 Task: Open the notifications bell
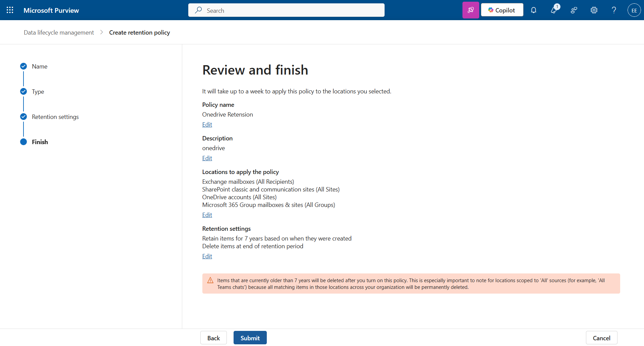tap(534, 10)
